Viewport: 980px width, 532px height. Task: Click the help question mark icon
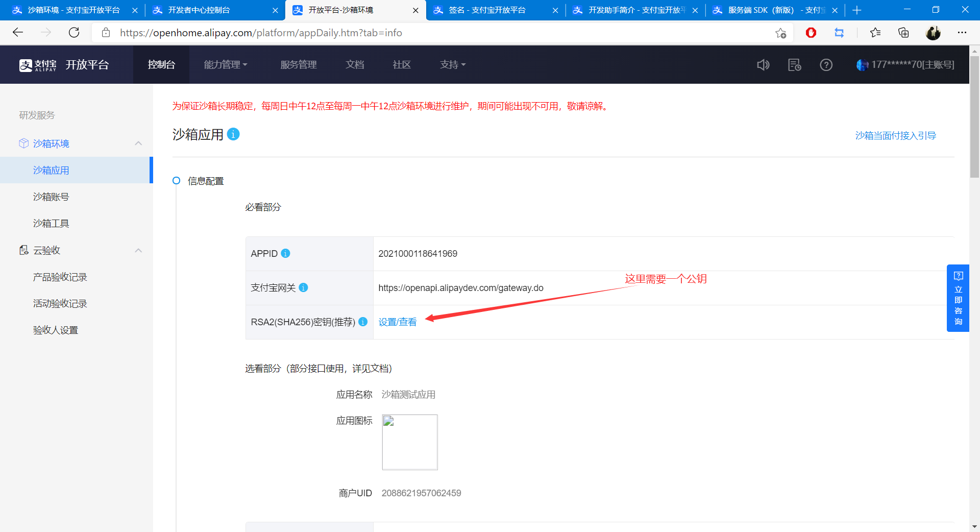(826, 65)
